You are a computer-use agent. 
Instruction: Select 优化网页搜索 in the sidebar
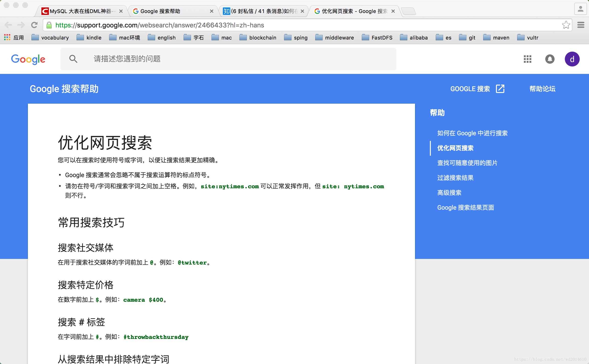click(x=455, y=148)
